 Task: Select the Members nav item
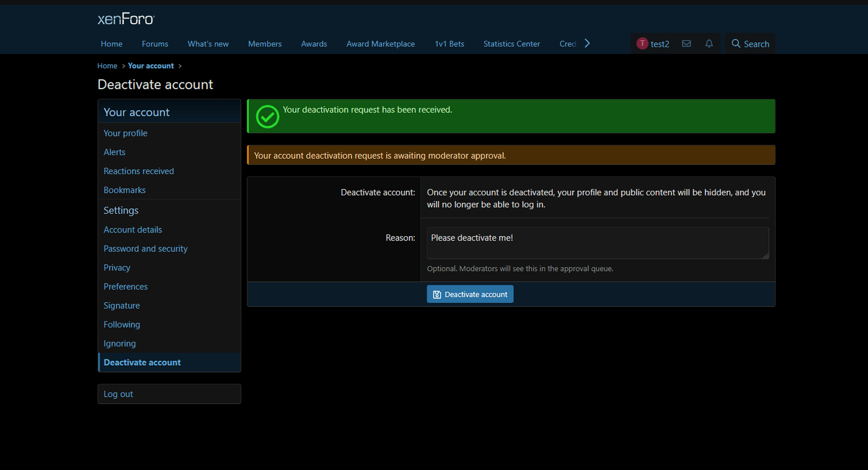click(x=265, y=44)
